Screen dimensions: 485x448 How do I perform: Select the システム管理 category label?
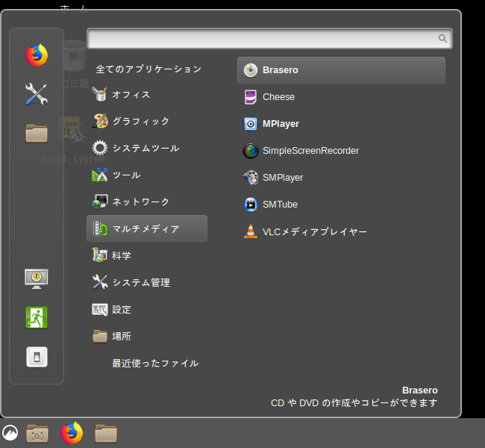click(x=141, y=282)
